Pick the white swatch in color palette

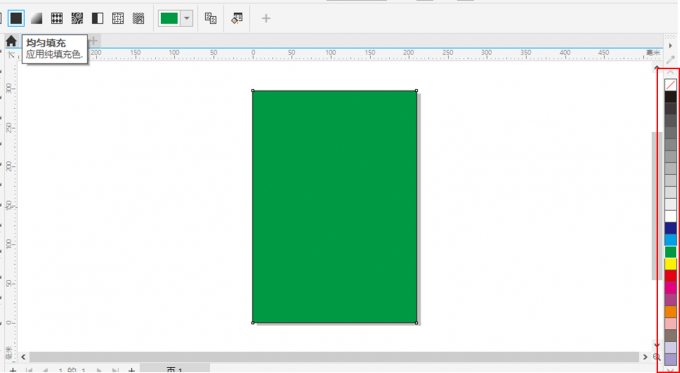pyautogui.click(x=670, y=216)
